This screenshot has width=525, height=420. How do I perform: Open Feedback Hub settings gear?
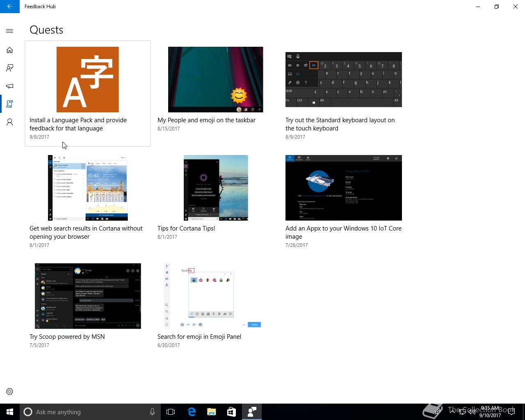(x=10, y=392)
